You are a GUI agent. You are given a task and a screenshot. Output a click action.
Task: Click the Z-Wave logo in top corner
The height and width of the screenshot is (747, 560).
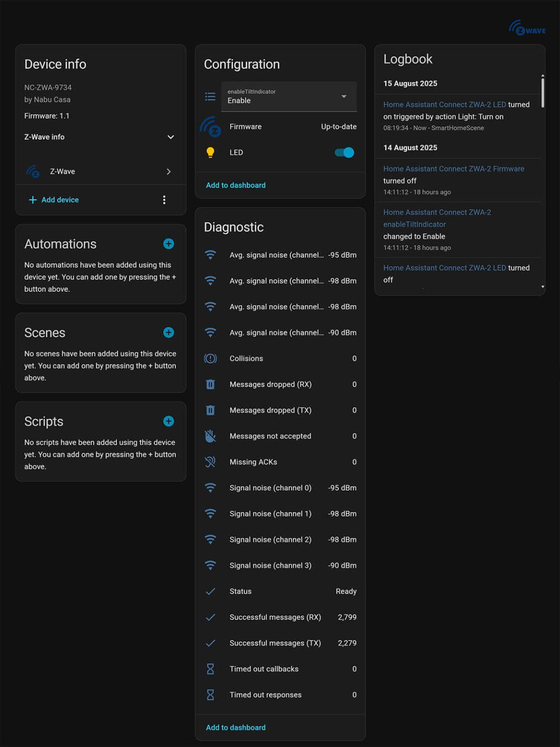tap(527, 28)
